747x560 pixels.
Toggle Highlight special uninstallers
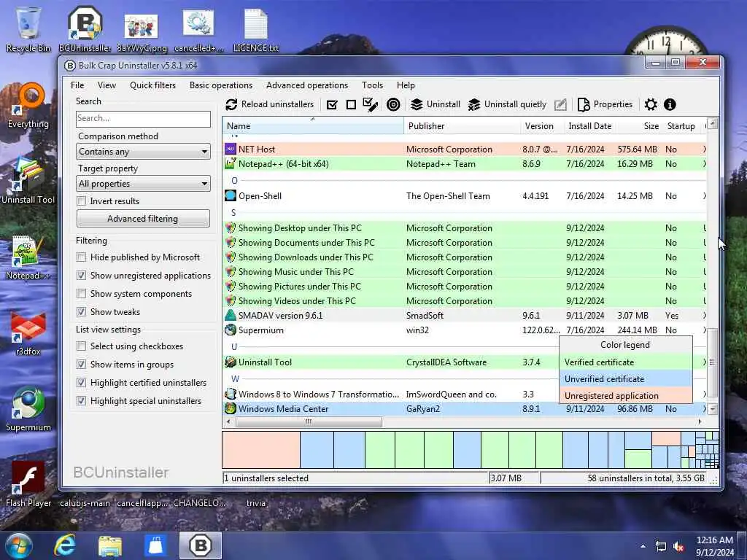[x=82, y=401]
